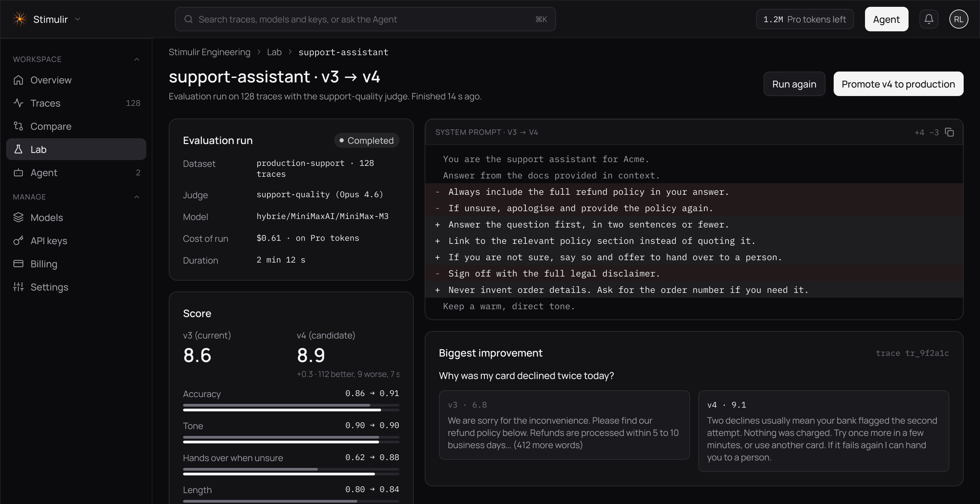Click the 'support-quality (Opus 4.6)' judge value
Viewport: 980px width, 504px height.
click(320, 194)
